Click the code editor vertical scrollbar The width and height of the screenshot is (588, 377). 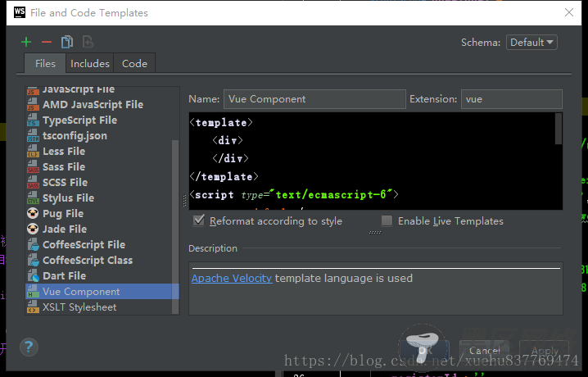pos(559,129)
